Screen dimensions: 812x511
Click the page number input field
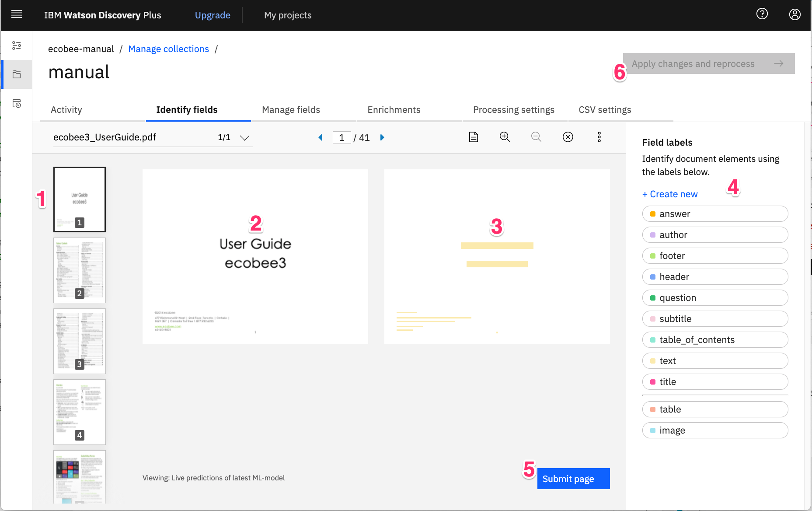click(342, 138)
